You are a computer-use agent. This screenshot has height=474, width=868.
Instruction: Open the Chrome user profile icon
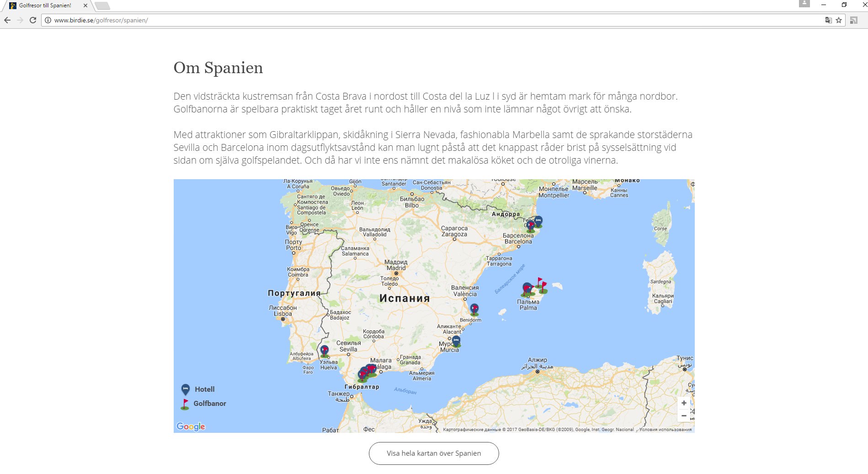[x=804, y=4]
